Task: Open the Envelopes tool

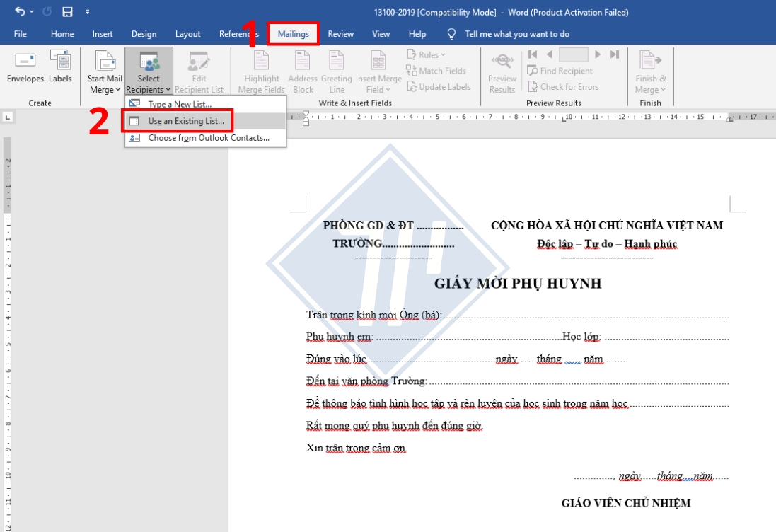Action: point(25,70)
